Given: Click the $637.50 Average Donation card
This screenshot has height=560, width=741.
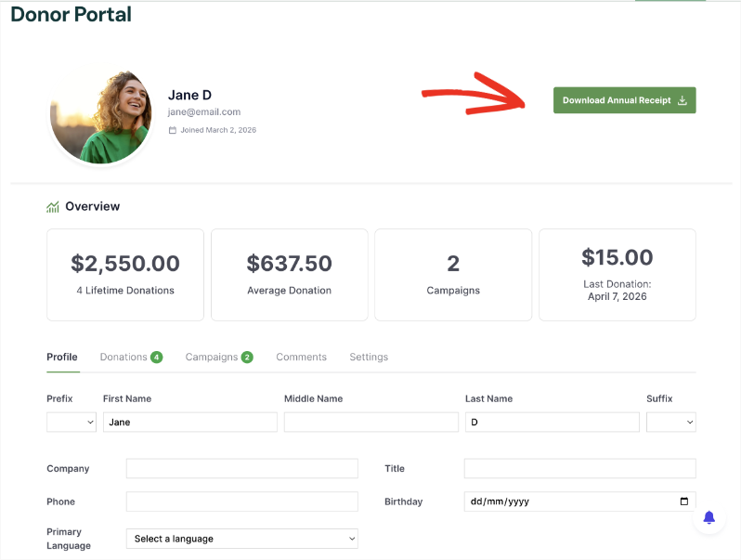Looking at the screenshot, I should point(289,275).
